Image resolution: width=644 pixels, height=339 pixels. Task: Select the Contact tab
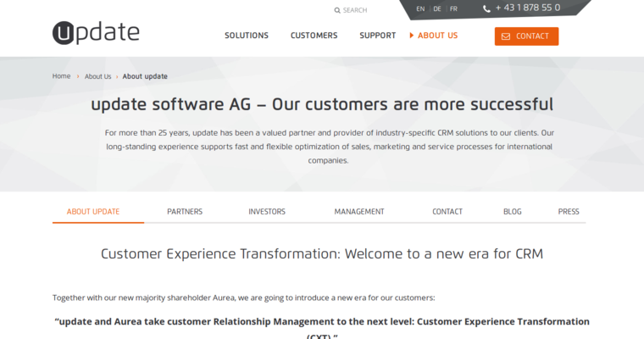coord(447,212)
